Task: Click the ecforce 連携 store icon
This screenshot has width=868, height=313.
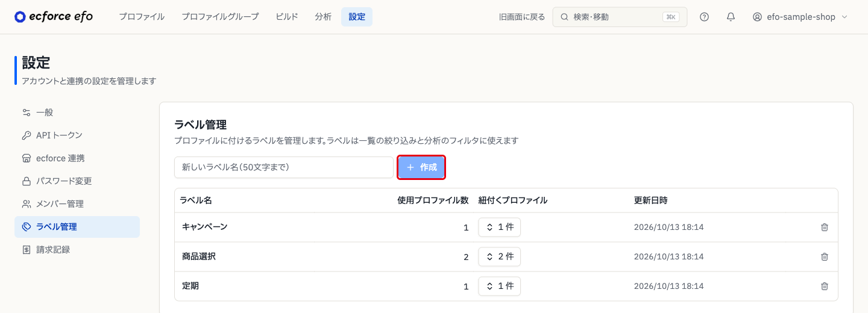Action: [26, 158]
